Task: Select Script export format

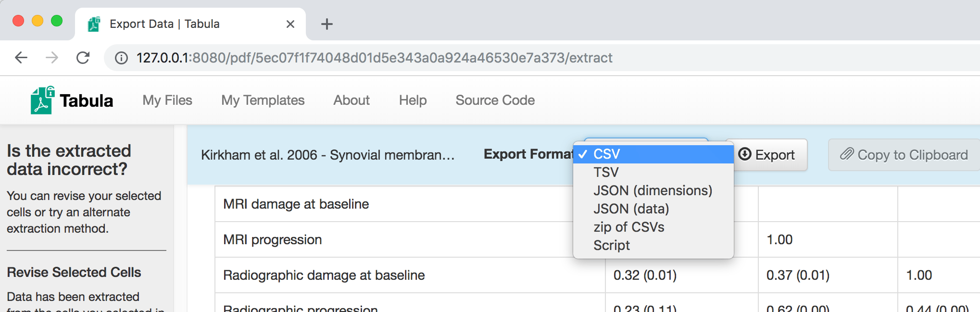Action: coord(611,246)
